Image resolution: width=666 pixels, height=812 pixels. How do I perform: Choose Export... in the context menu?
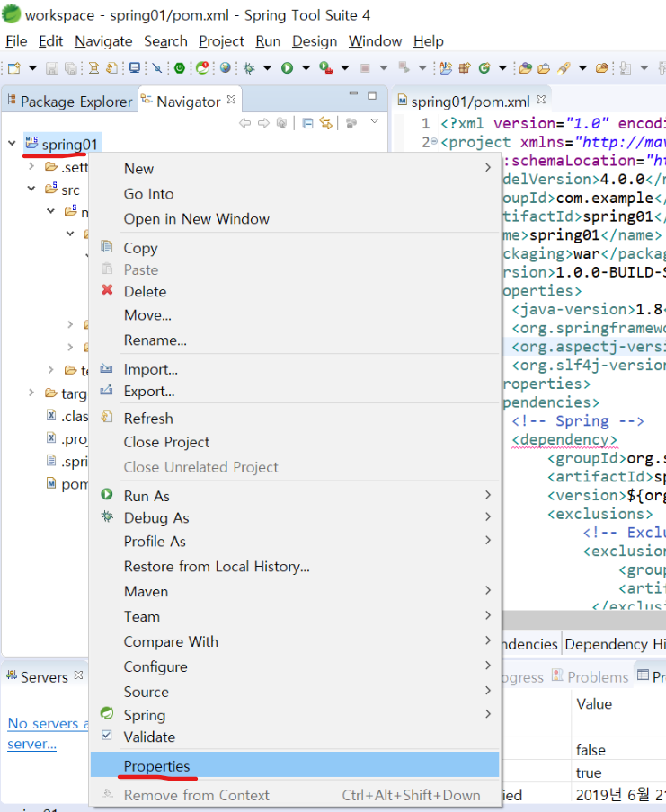tap(295, 391)
